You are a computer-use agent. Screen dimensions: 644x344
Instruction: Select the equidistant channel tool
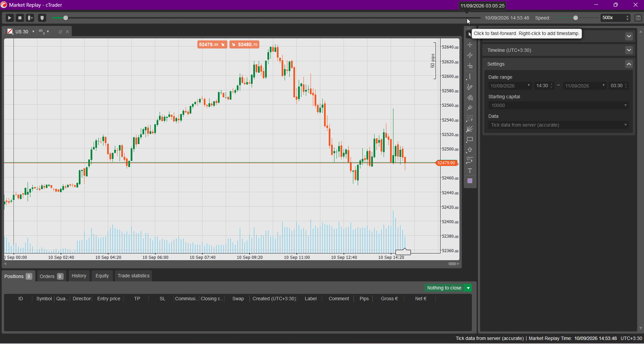click(470, 98)
